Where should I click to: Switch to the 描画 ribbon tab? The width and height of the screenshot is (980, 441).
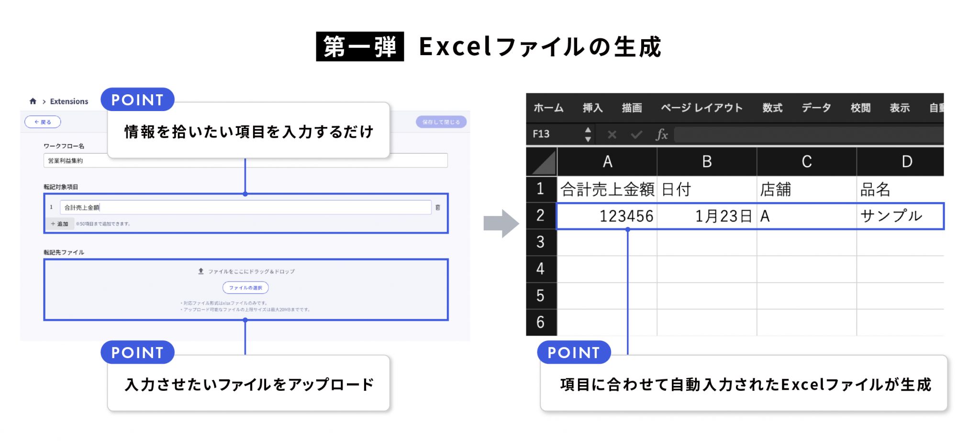pyautogui.click(x=633, y=108)
